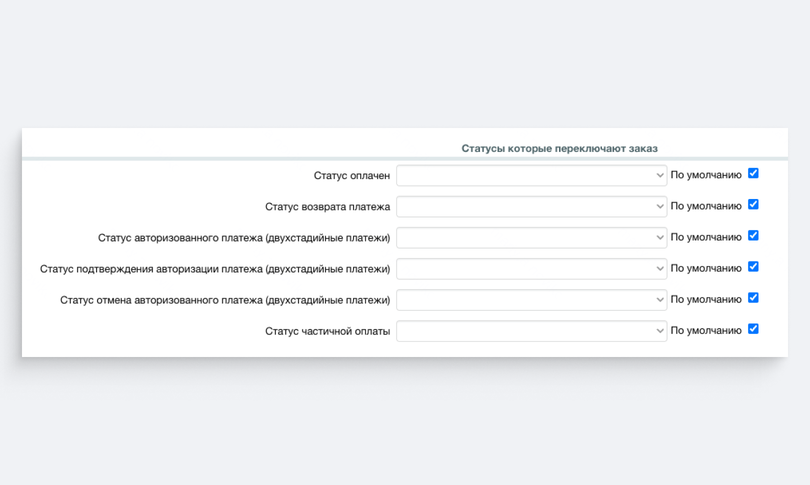
Task: Open the "Статус оплачен" dropdown
Action: 532,176
